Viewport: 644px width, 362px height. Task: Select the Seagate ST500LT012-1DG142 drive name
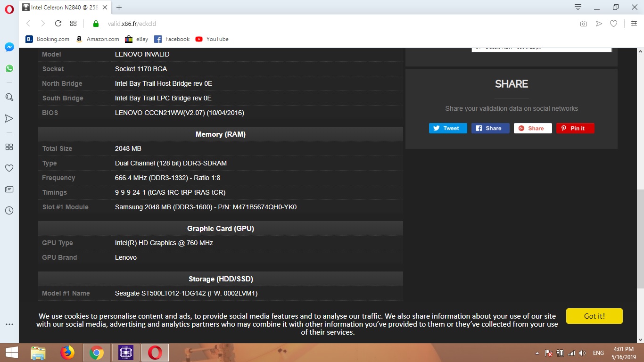(x=186, y=293)
